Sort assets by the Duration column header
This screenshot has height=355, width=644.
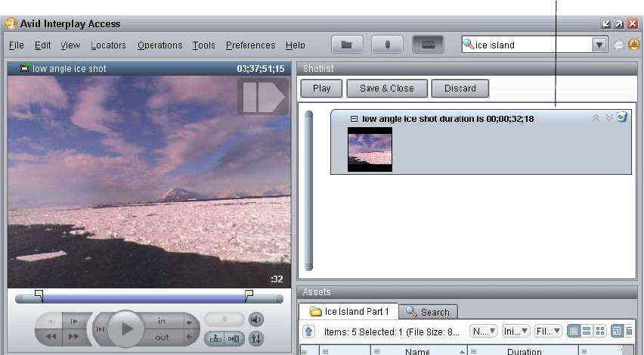(x=523, y=351)
